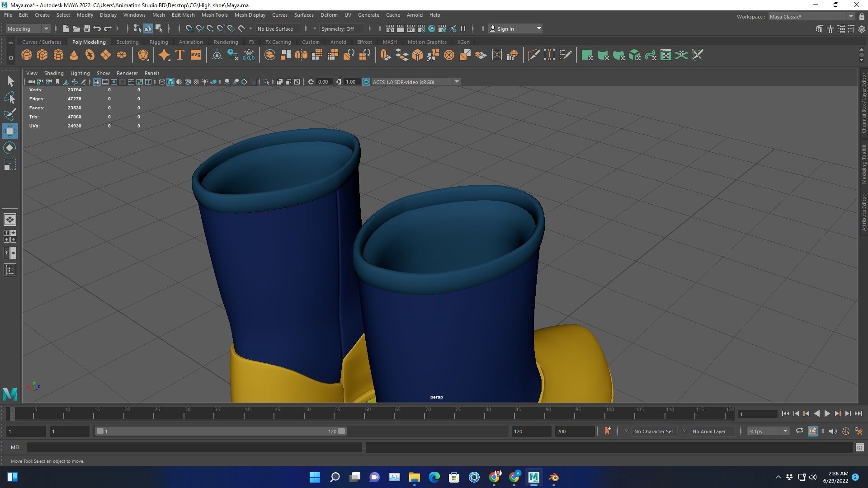
Task: Pick the Paint Selection tool
Action: (x=10, y=114)
